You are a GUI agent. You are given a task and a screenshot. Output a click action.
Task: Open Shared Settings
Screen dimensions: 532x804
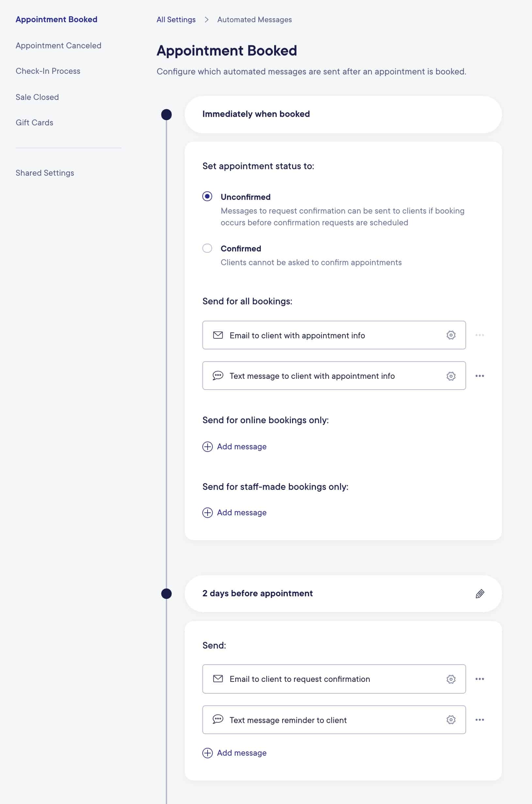pyautogui.click(x=44, y=173)
